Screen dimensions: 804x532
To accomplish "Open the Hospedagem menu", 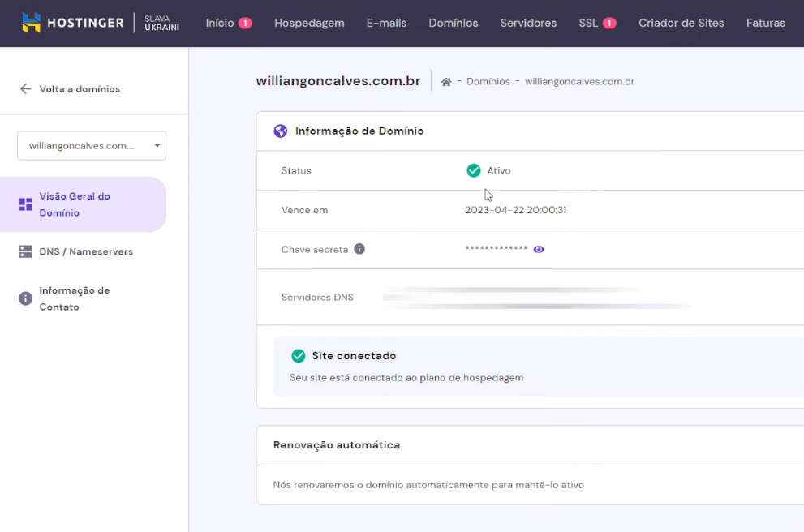I will coord(309,23).
